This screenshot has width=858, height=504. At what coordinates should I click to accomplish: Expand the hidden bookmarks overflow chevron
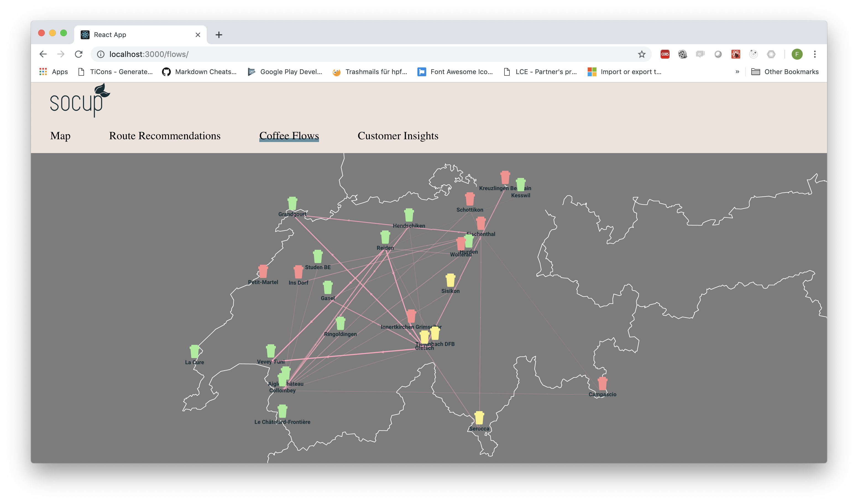737,72
